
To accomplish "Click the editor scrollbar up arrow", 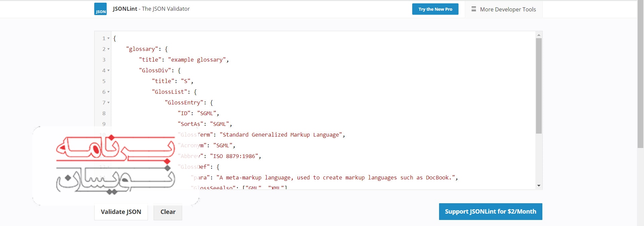I will point(539,35).
